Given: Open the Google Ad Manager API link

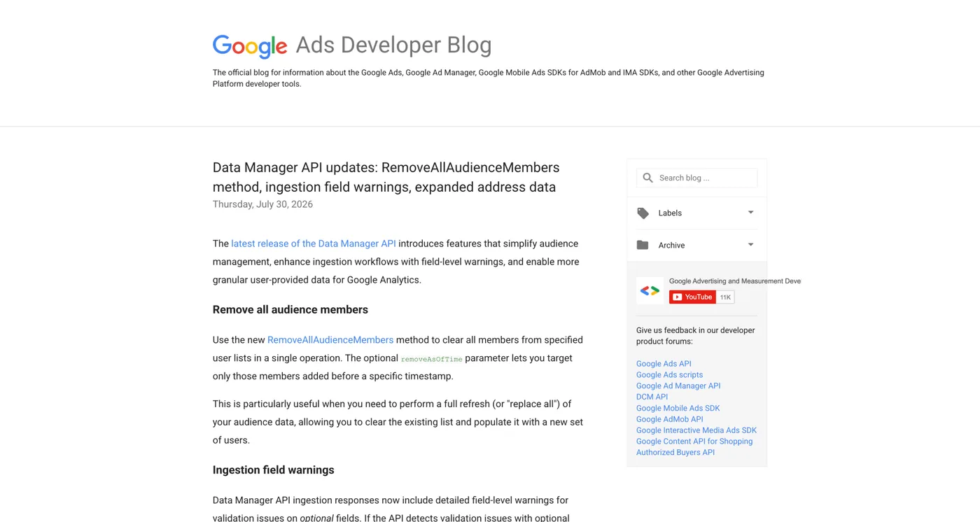Looking at the screenshot, I should pyautogui.click(x=678, y=386).
